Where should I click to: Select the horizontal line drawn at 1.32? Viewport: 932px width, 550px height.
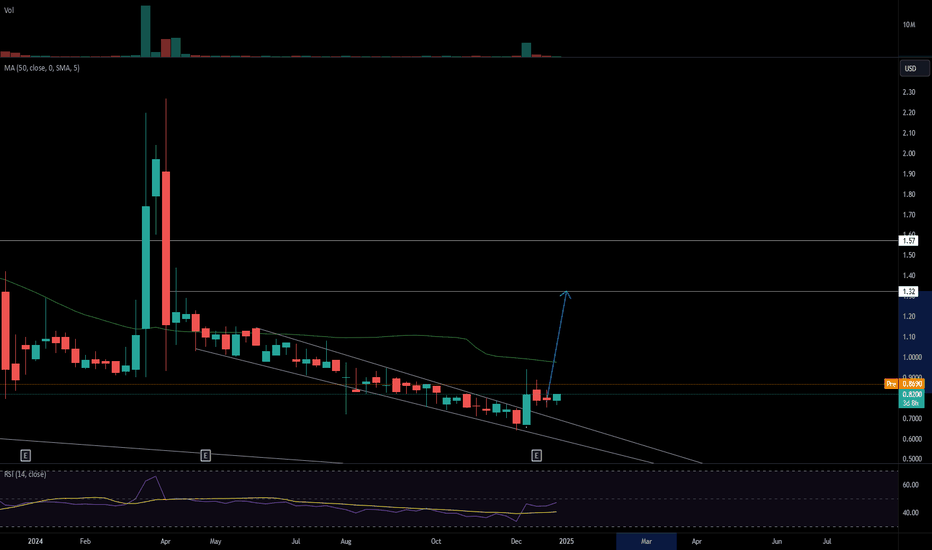coord(535,291)
